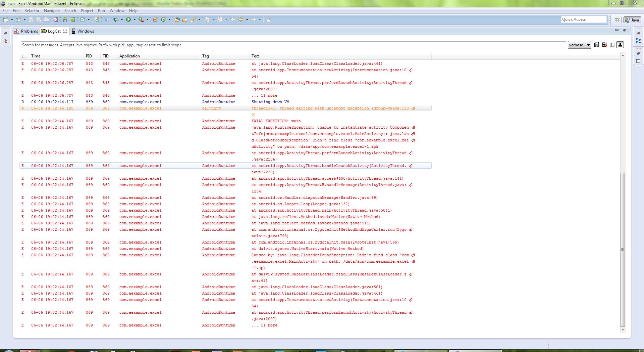Click the Clear Log icon in LogCat
The image size is (644, 352).
click(604, 45)
